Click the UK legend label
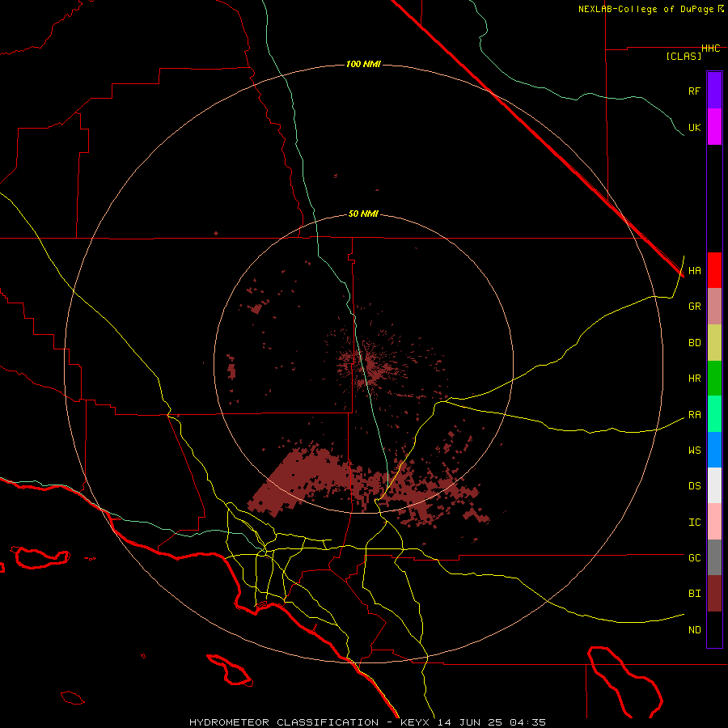Image resolution: width=728 pixels, height=728 pixels. coord(695,127)
